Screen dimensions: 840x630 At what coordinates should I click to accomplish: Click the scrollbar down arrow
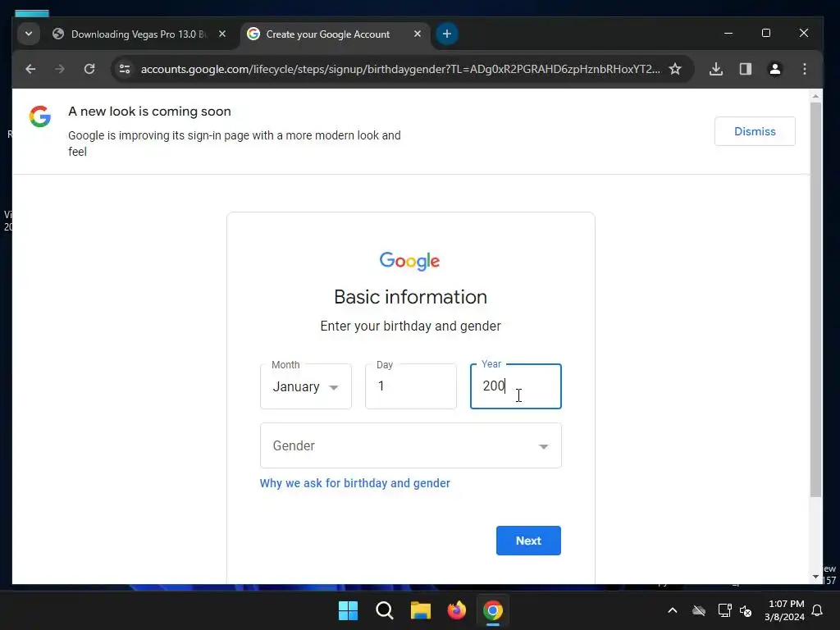(815, 577)
